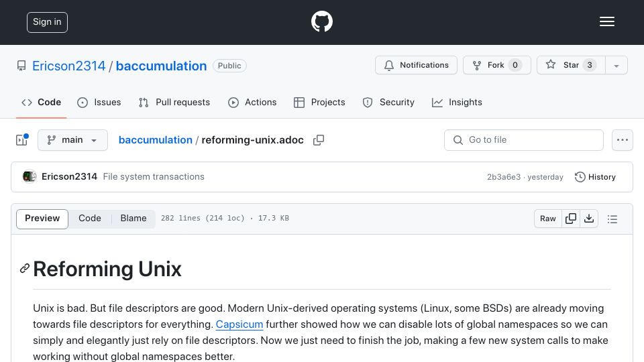Image resolution: width=644 pixels, height=362 pixels.
Task: Download the raw file icon
Action: tap(589, 219)
